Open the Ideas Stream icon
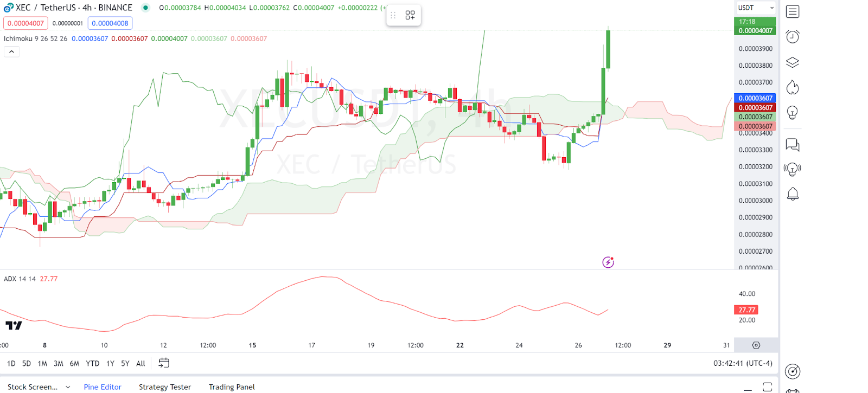The height and width of the screenshot is (393, 868). pyautogui.click(x=793, y=170)
